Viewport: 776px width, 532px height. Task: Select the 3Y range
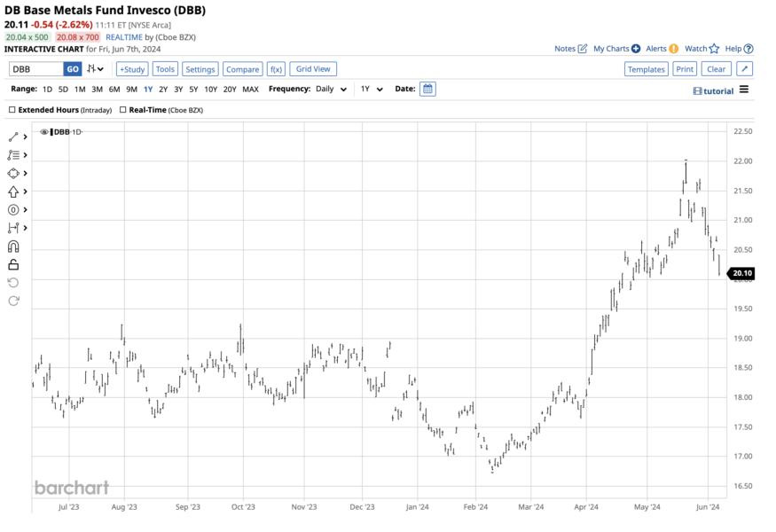(178, 90)
